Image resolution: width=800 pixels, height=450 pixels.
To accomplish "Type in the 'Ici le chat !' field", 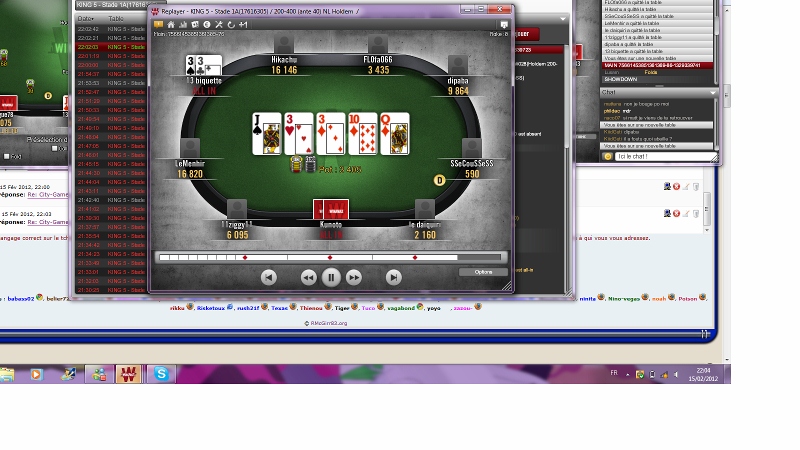I will tap(660, 156).
